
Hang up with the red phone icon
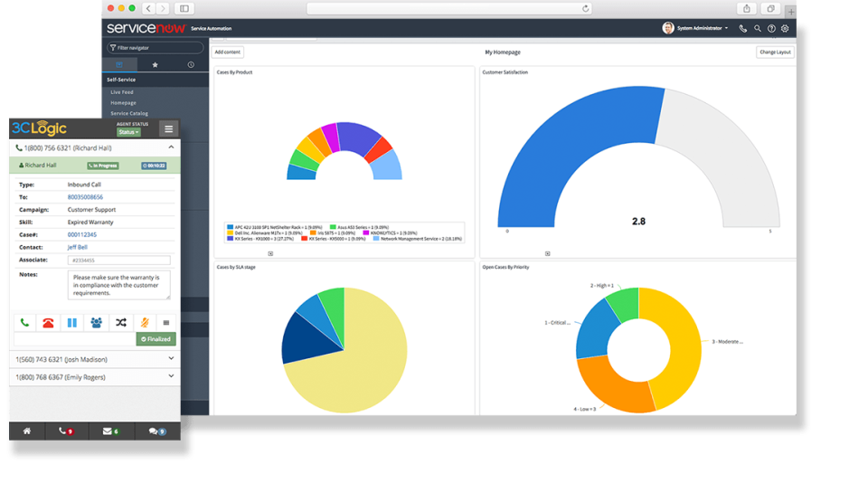coord(48,322)
